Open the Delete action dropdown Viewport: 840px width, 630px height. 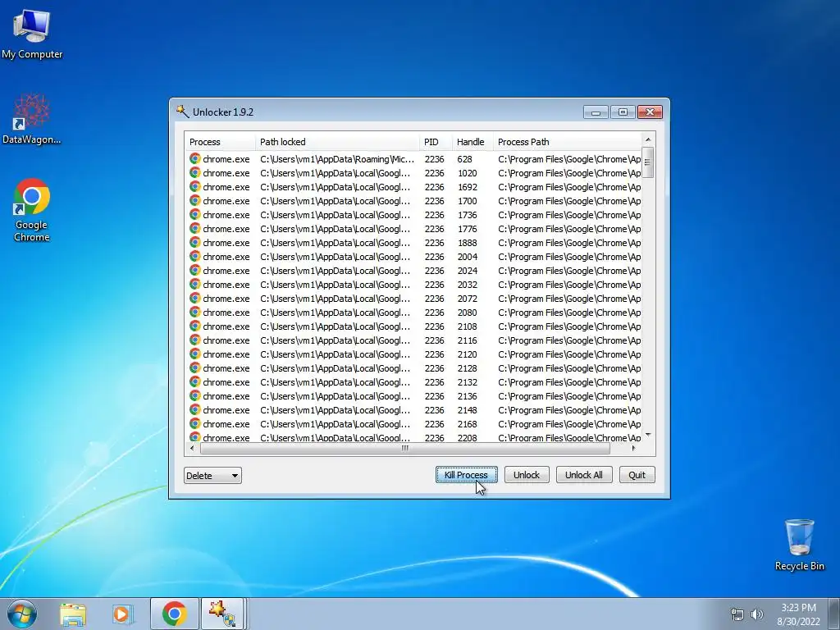click(x=212, y=475)
